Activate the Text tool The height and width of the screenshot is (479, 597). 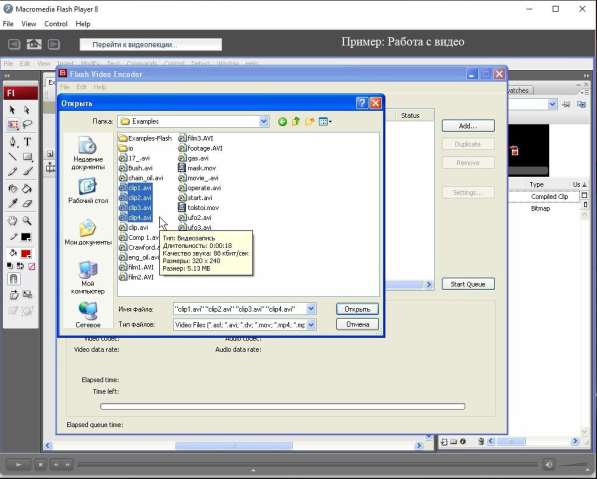pyautogui.click(x=27, y=142)
